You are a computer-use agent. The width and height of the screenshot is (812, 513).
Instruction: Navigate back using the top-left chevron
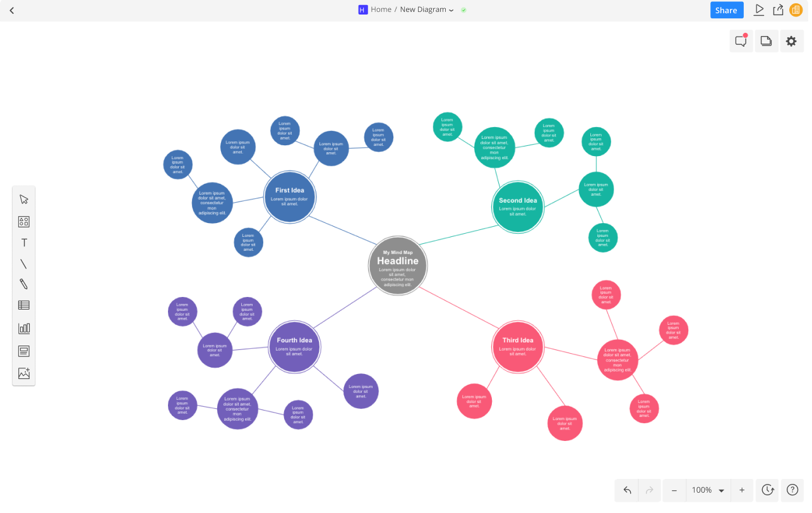11,9
